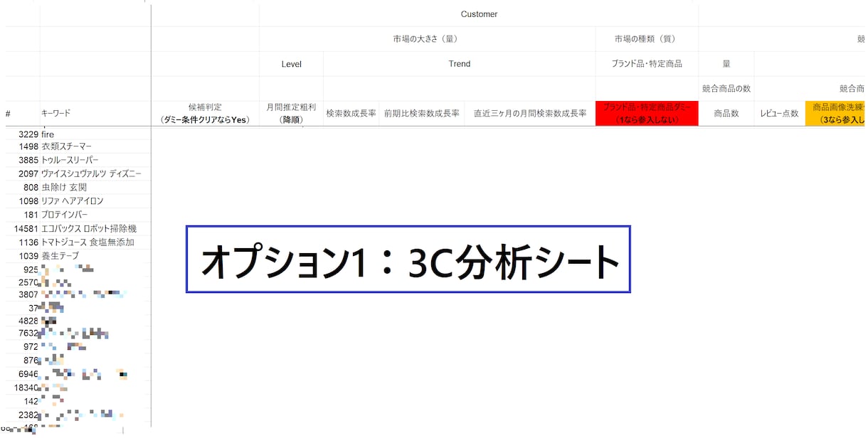The width and height of the screenshot is (868, 438).
Task: Select the number cell 3885
Action: click(23, 161)
